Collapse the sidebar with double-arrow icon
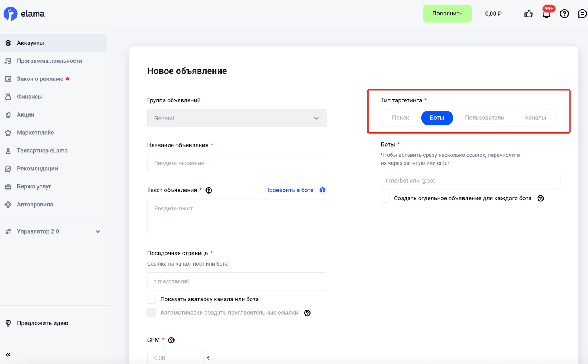The height and width of the screenshot is (364, 588). pos(8,354)
